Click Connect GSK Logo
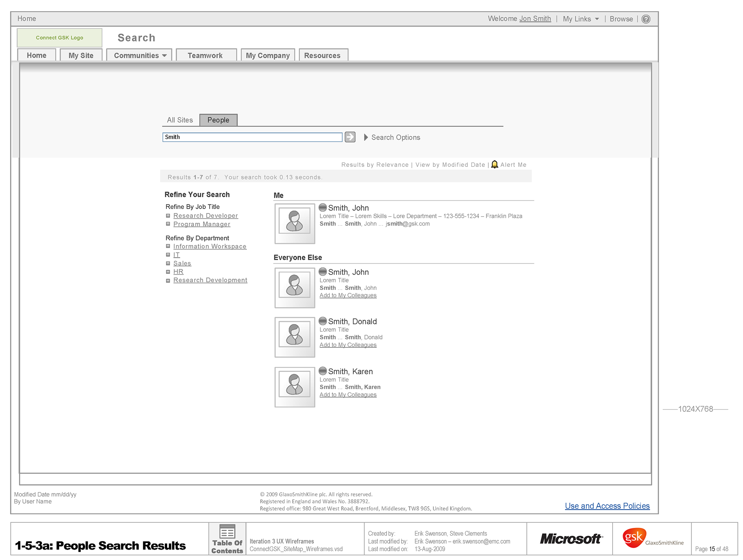This screenshot has width=743, height=560. (x=60, y=38)
